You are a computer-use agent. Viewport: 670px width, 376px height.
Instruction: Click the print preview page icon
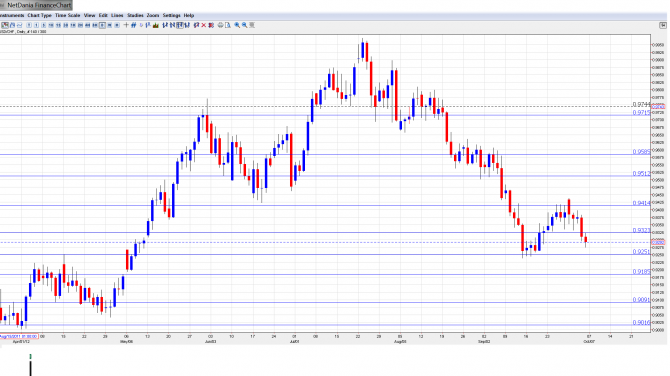point(228,25)
